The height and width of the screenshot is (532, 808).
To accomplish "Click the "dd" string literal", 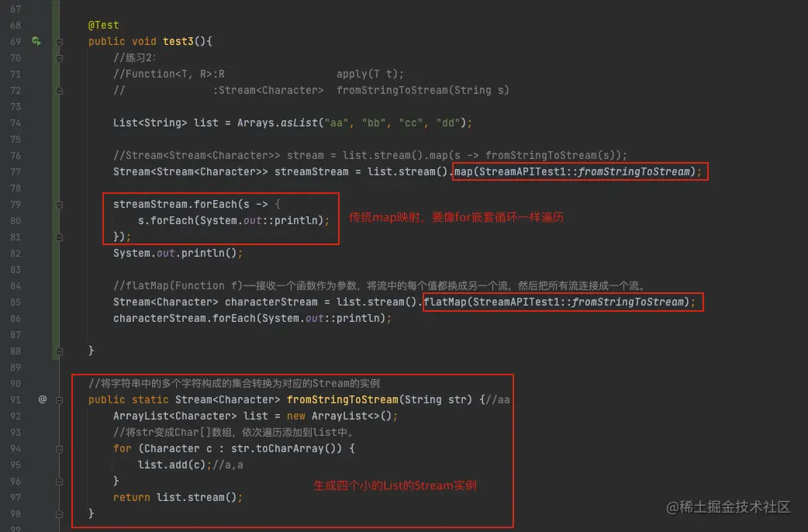I will (x=447, y=123).
